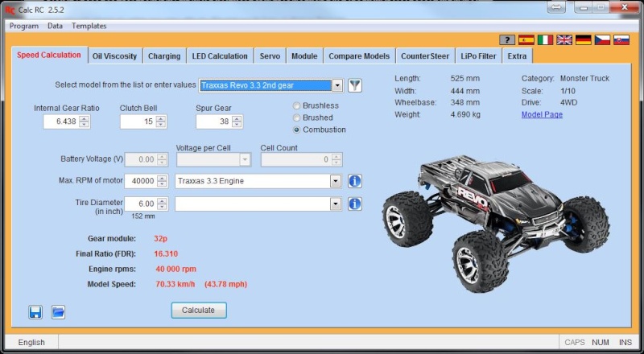644x354 pixels.
Task: Switch to the LED Calculation tab
Action: click(220, 56)
